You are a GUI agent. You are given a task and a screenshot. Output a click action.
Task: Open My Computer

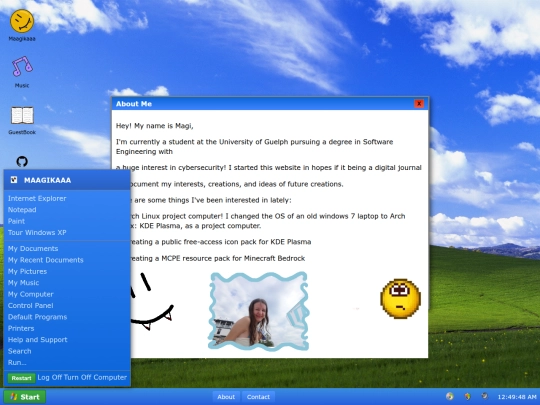(x=31, y=294)
